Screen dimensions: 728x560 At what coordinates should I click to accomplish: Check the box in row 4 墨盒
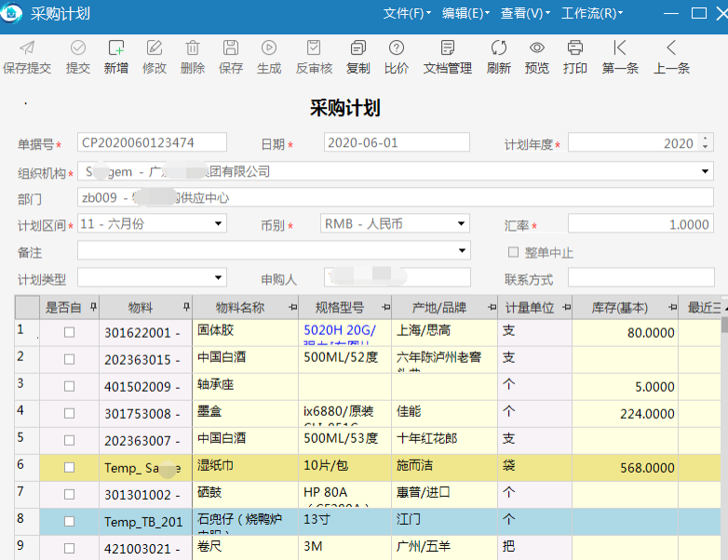[69, 413]
